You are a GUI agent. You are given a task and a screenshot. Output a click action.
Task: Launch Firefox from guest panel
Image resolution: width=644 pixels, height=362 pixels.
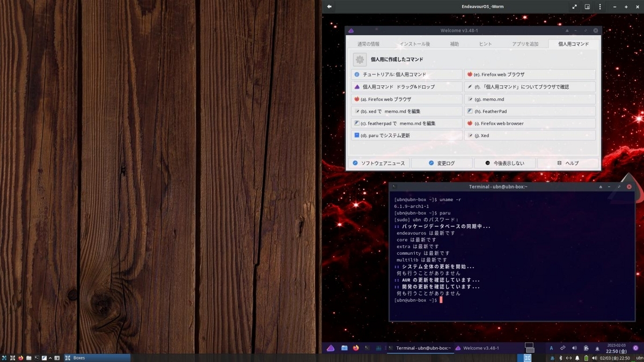pyautogui.click(x=356, y=348)
